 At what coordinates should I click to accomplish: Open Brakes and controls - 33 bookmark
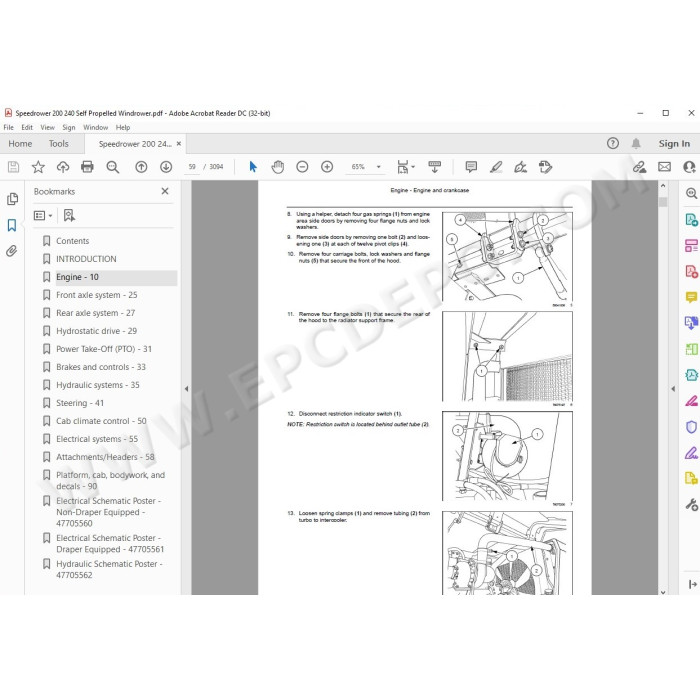click(x=101, y=367)
